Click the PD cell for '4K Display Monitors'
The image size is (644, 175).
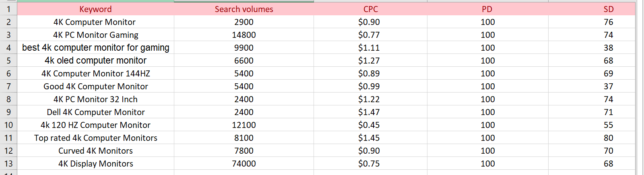click(487, 164)
